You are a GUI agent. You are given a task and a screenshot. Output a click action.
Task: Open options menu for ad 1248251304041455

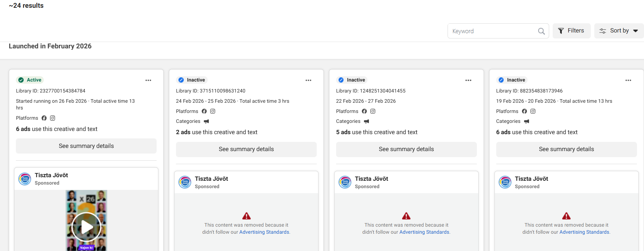(x=468, y=80)
